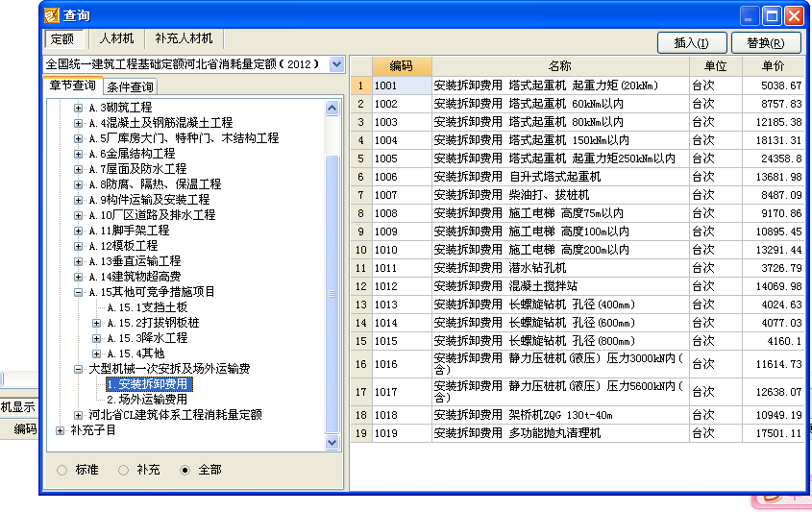This screenshot has width=812, height=512.
Task: Select the 2.场外运输费用 tree item
Action: (x=147, y=400)
